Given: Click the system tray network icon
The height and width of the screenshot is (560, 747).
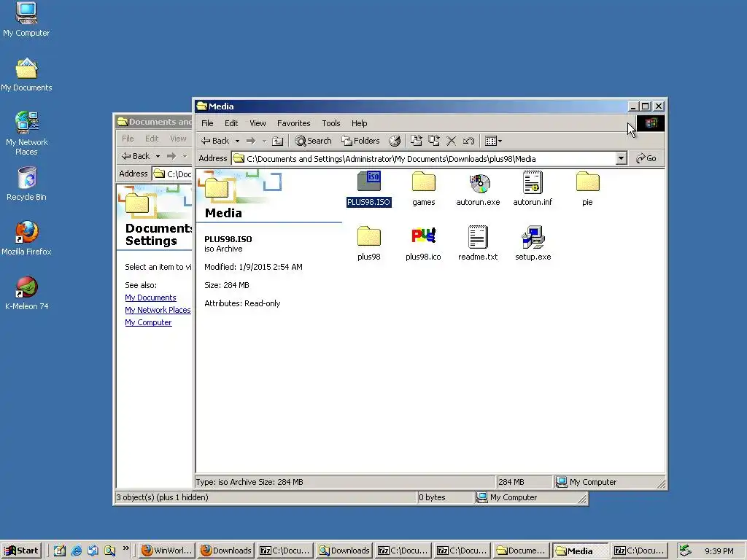Looking at the screenshot, I should tap(685, 551).
